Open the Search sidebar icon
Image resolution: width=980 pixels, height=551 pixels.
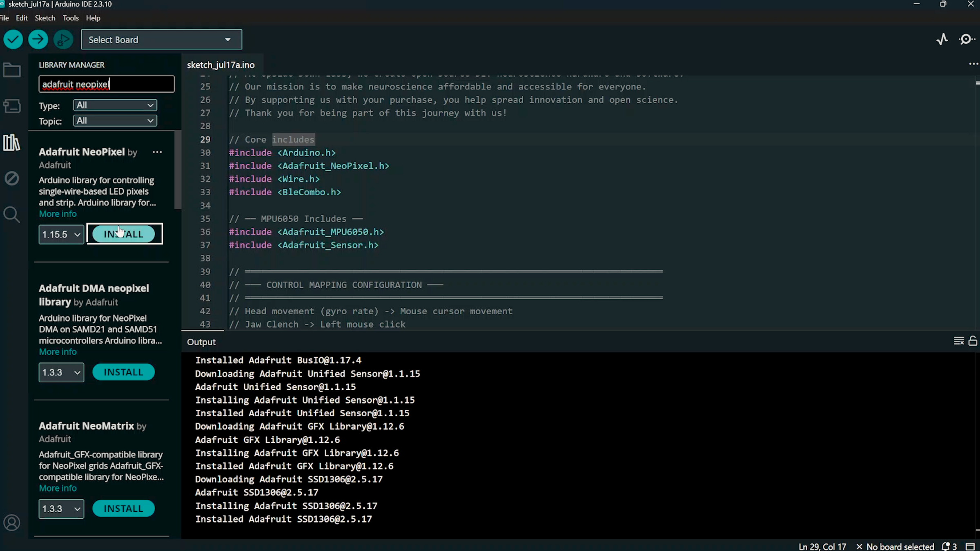click(x=12, y=214)
